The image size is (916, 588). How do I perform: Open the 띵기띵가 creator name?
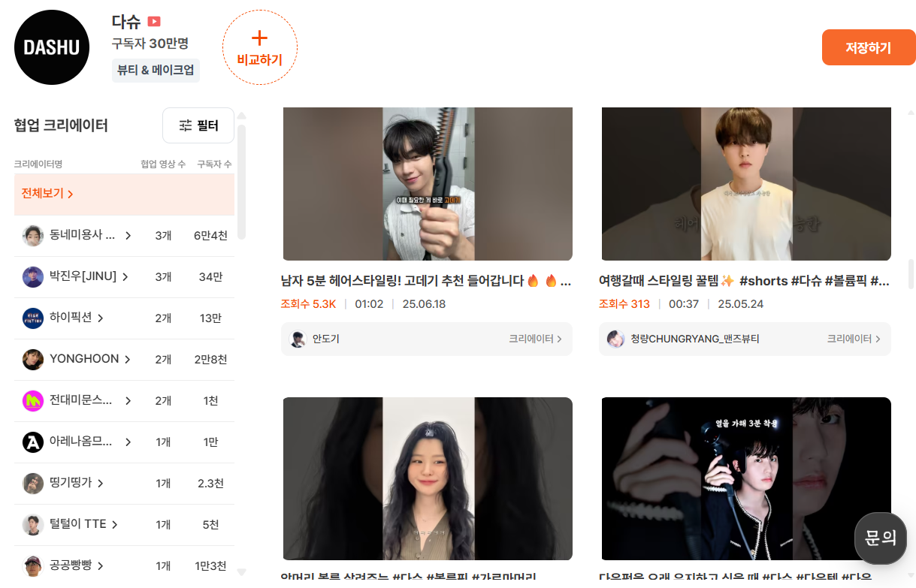(x=71, y=483)
